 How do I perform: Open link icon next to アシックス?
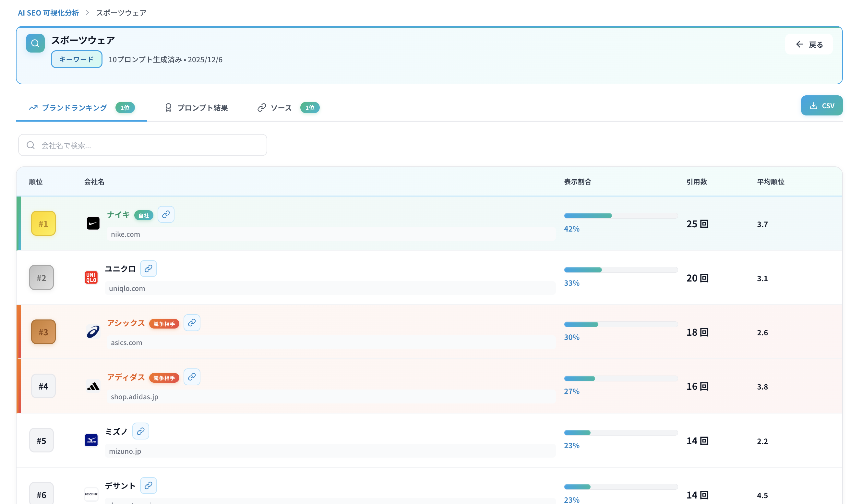point(192,323)
